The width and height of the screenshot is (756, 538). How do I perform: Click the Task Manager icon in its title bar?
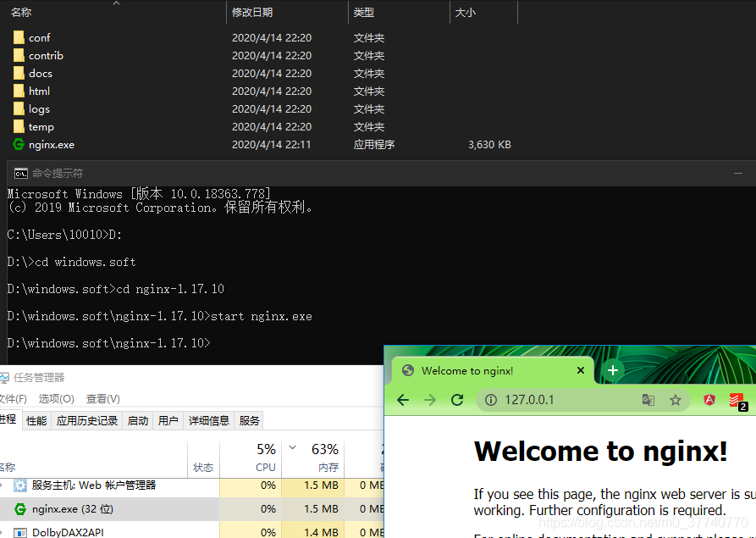(x=6, y=376)
